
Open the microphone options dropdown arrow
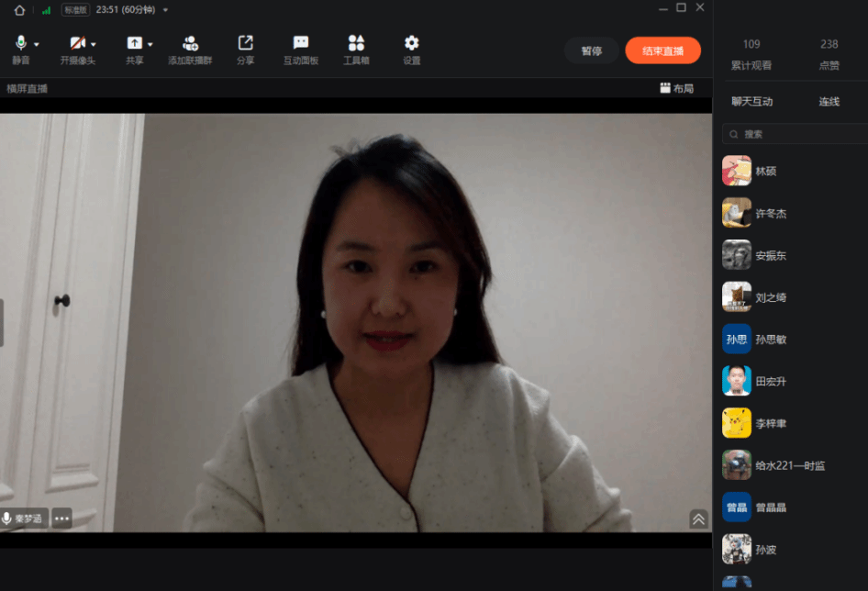[x=37, y=44]
